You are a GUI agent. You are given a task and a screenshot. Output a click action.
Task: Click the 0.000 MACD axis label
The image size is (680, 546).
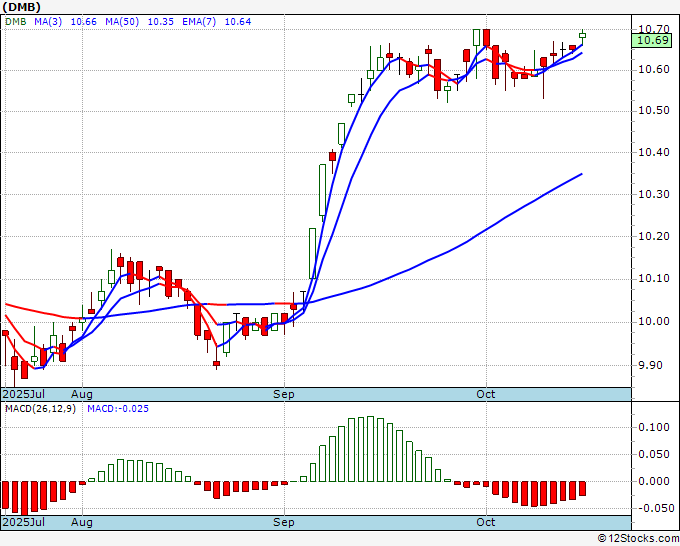[x=654, y=481]
